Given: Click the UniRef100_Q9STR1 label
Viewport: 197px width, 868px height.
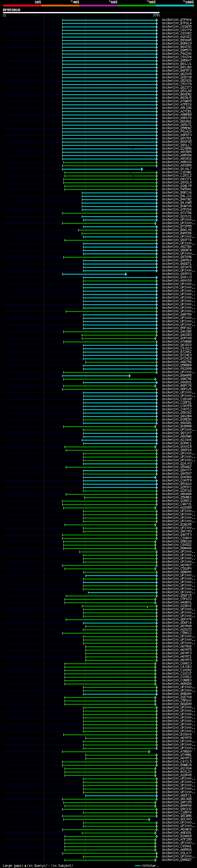Looking at the screenshot, I should click(177, 139).
